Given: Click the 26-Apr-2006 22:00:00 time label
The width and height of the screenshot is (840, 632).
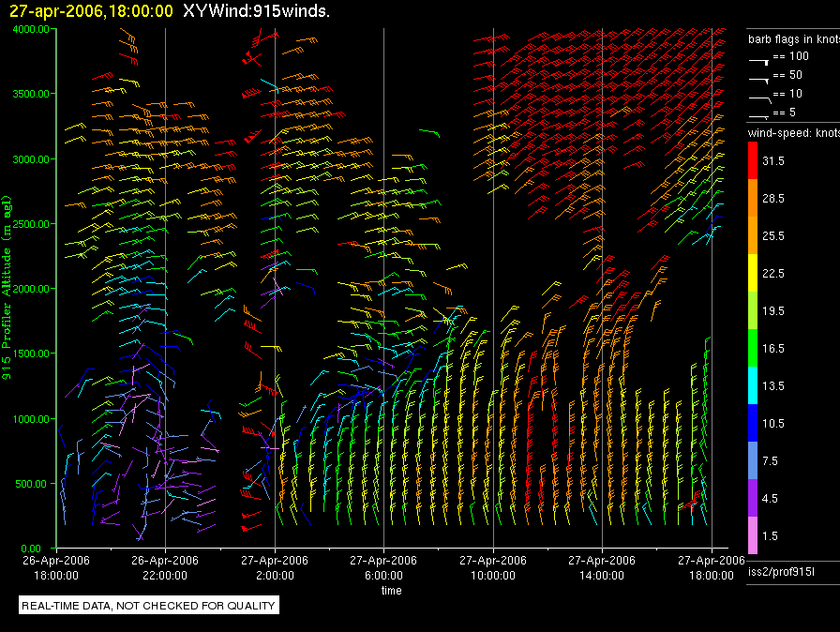Looking at the screenshot, I should coord(165,567).
